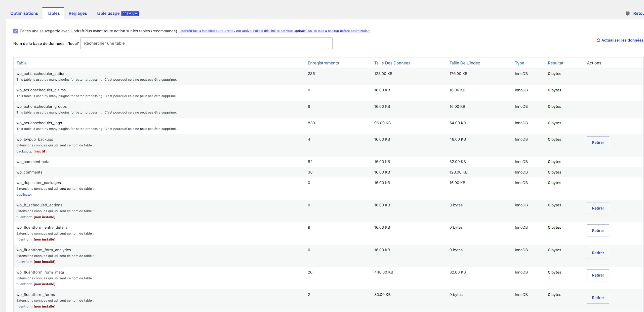Click the [inactif] status label
Screen dimensions: 644x312
pyautogui.click(x=40, y=151)
